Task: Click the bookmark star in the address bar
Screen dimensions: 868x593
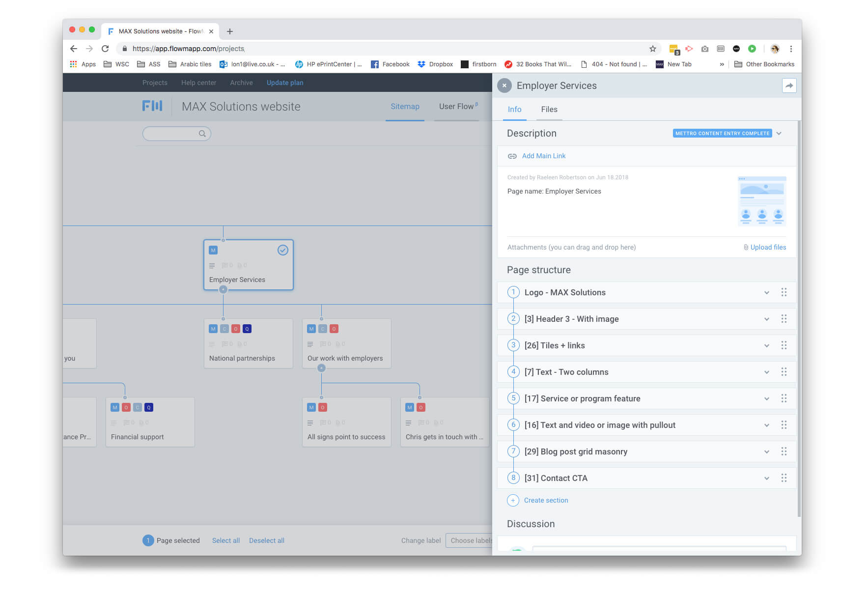Action: (652, 49)
